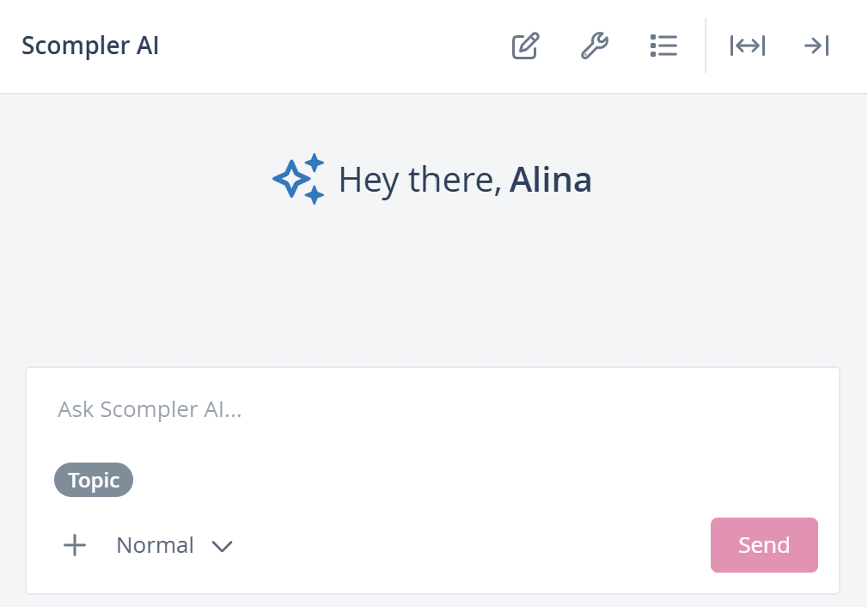Image resolution: width=868 pixels, height=607 pixels.
Task: Select the name Alina in the greeting
Action: click(x=550, y=180)
